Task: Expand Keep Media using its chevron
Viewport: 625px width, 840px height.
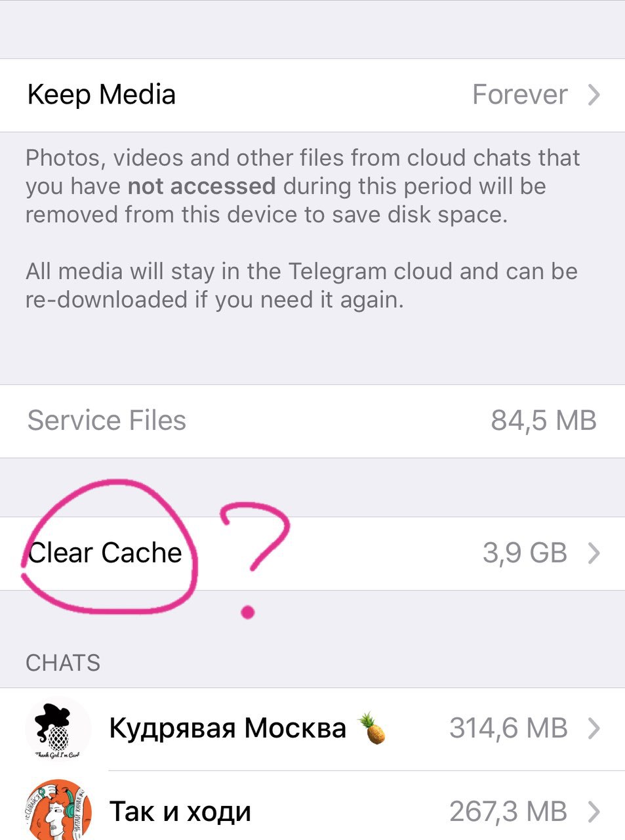Action: tap(594, 94)
